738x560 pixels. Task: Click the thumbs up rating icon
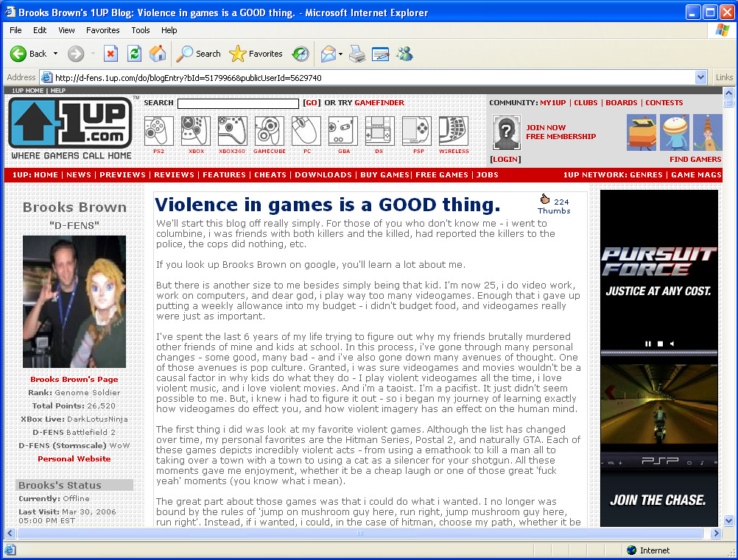(545, 199)
